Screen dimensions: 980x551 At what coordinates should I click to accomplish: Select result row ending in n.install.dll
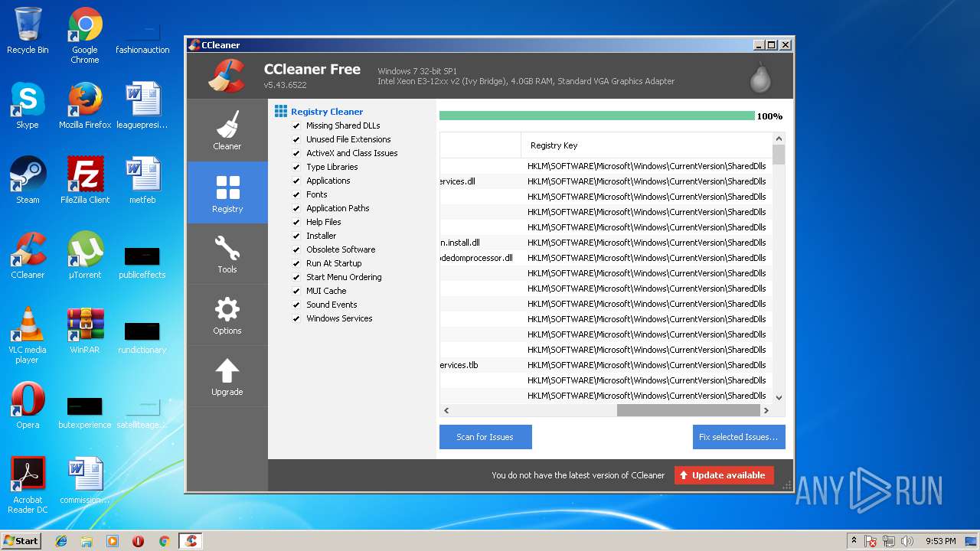pyautogui.click(x=606, y=243)
